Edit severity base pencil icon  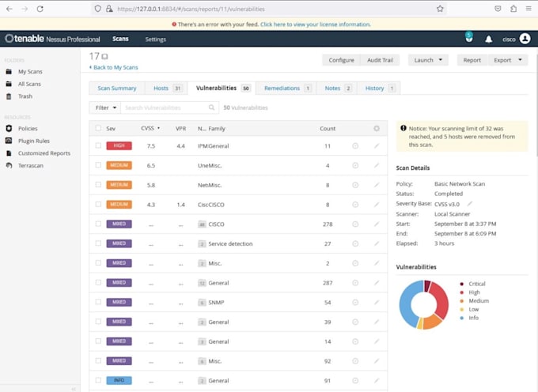click(470, 204)
